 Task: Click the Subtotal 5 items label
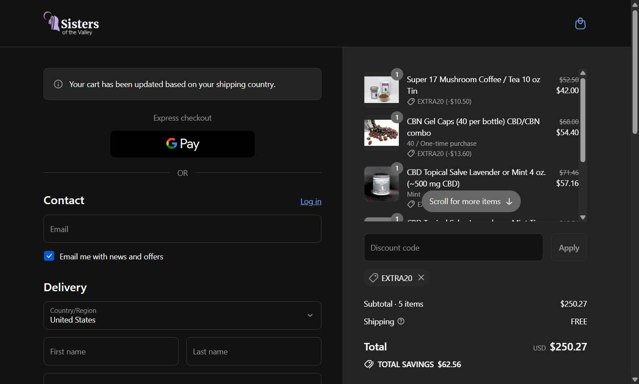[393, 304]
